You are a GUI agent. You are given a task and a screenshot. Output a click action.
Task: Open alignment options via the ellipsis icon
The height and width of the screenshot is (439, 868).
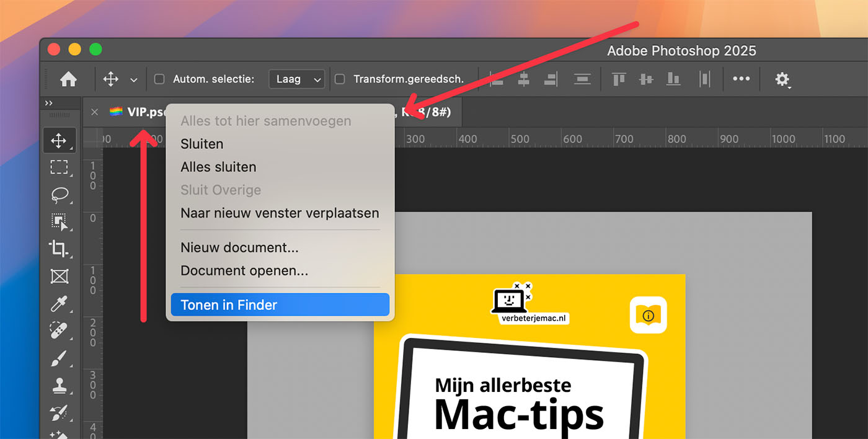click(x=742, y=79)
